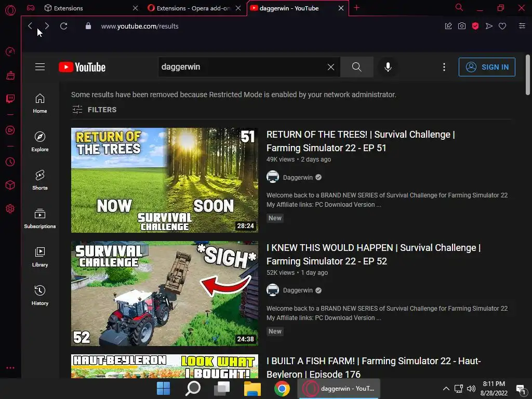The height and width of the screenshot is (399, 532).
Task: Click the address bar URL
Action: click(x=140, y=26)
